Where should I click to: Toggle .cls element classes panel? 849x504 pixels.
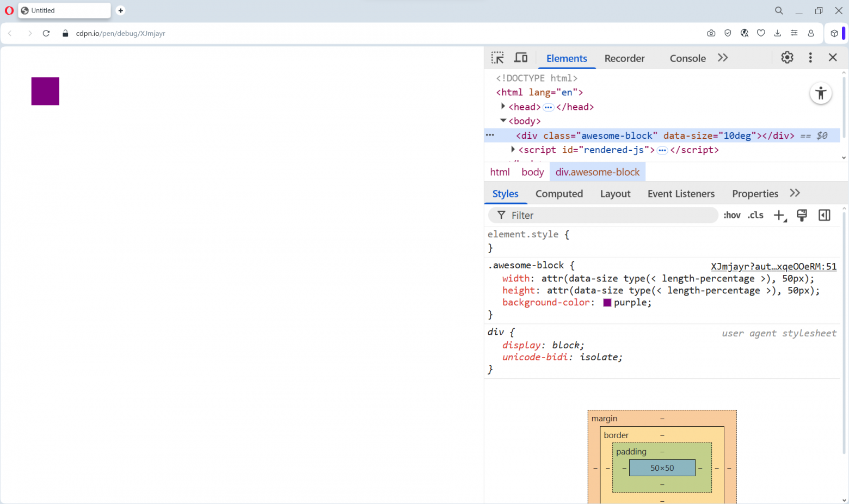755,216
